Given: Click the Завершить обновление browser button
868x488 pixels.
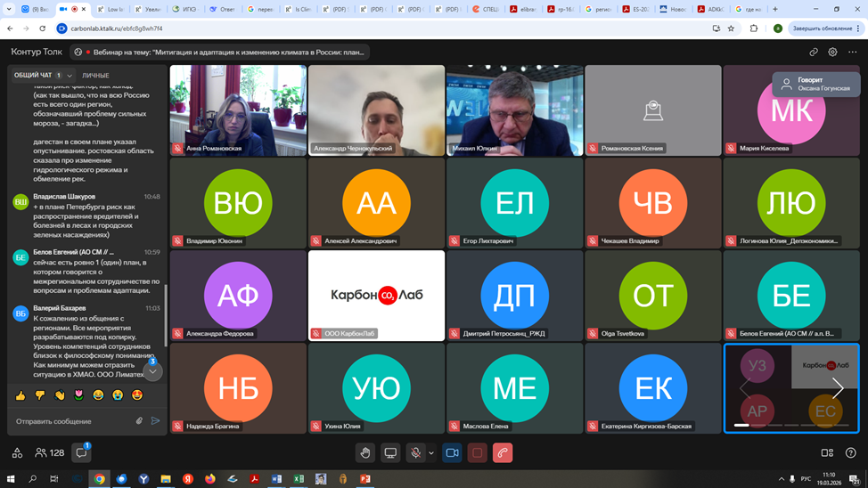Looking at the screenshot, I should 822,28.
